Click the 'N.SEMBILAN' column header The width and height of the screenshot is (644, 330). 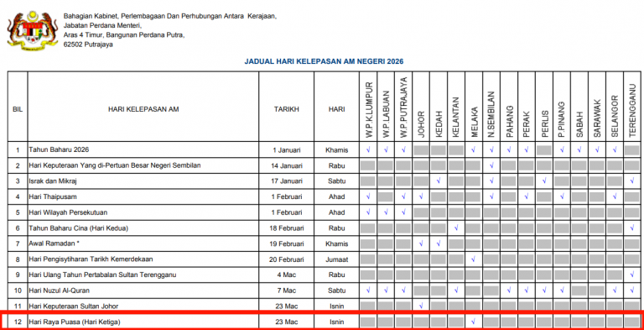pos(491,114)
